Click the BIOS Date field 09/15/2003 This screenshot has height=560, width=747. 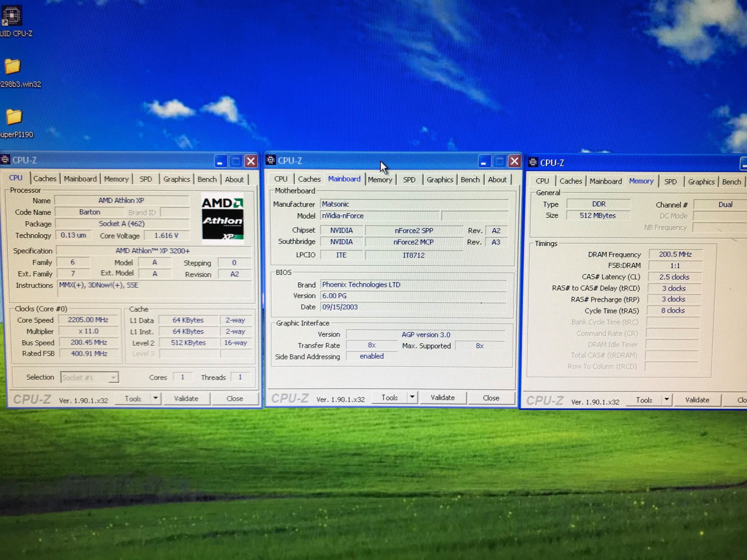[413, 307]
